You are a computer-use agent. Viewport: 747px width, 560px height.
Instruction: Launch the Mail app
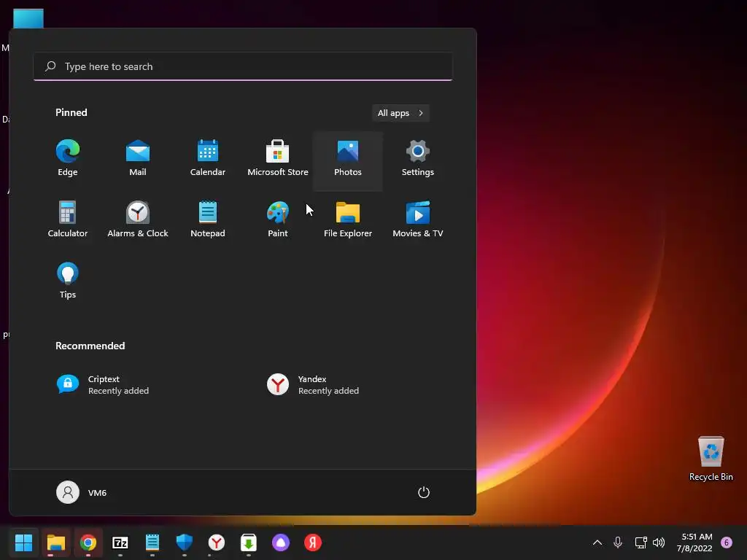tap(138, 158)
